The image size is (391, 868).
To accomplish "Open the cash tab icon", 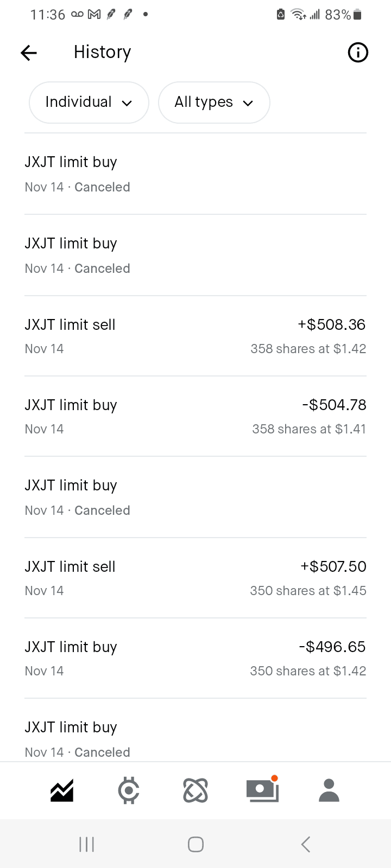I will click(x=262, y=790).
